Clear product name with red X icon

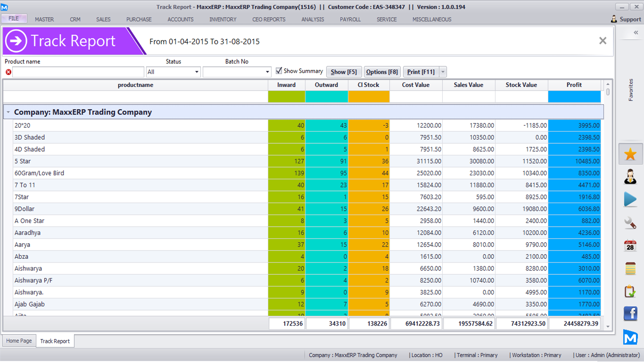[x=8, y=72]
